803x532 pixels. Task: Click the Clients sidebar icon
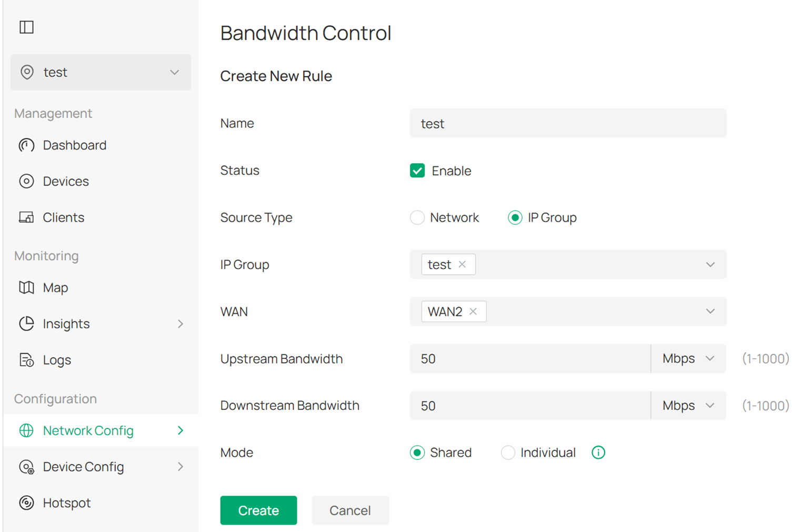click(26, 217)
